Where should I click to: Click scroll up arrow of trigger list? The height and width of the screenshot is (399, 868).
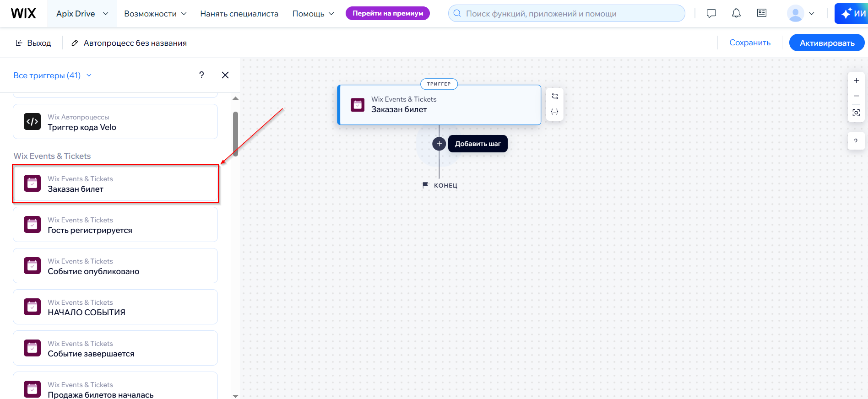tap(235, 98)
